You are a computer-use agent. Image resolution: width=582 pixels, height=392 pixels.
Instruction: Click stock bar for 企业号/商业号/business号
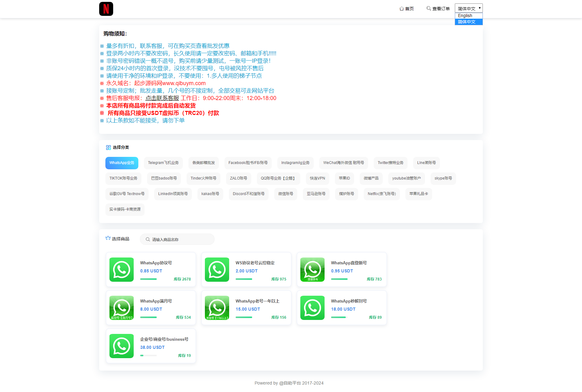coord(148,356)
